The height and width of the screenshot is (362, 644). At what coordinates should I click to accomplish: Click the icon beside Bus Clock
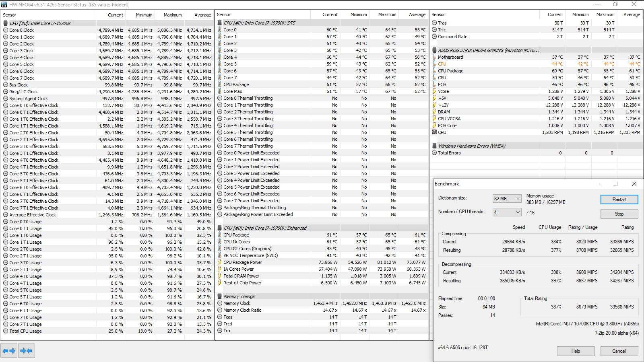pyautogui.click(x=6, y=85)
